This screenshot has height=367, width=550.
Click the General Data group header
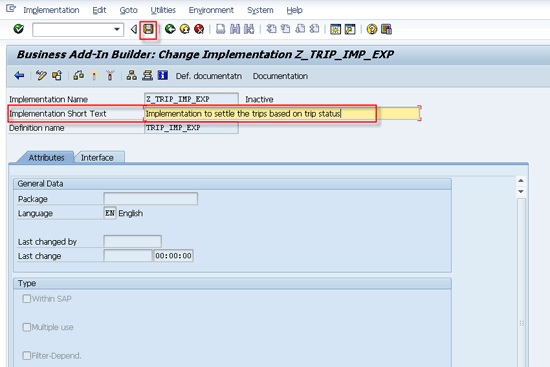[232, 184]
